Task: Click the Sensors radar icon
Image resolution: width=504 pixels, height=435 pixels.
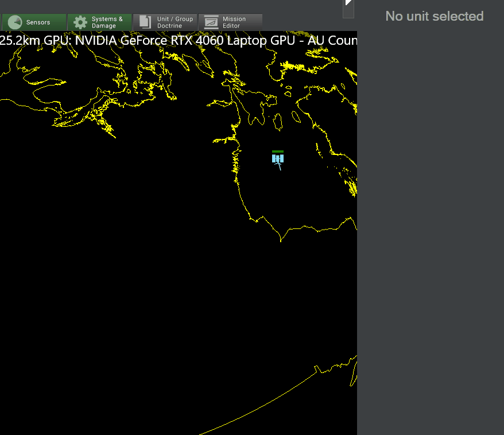Action: (x=15, y=22)
